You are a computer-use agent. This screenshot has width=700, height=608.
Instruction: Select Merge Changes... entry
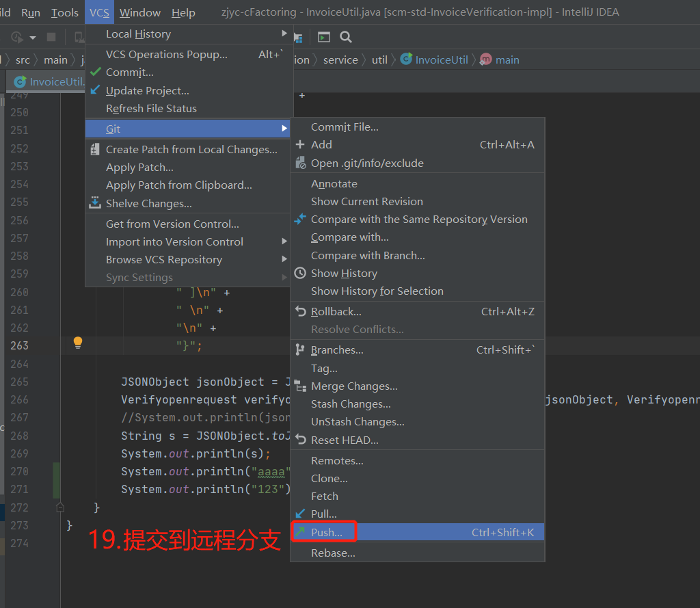point(418,386)
